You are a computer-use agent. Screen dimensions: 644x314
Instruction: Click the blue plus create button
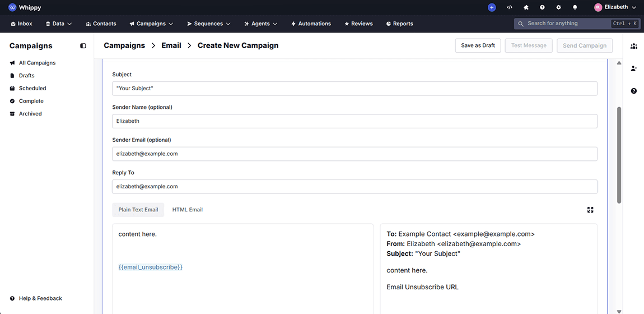point(492,7)
